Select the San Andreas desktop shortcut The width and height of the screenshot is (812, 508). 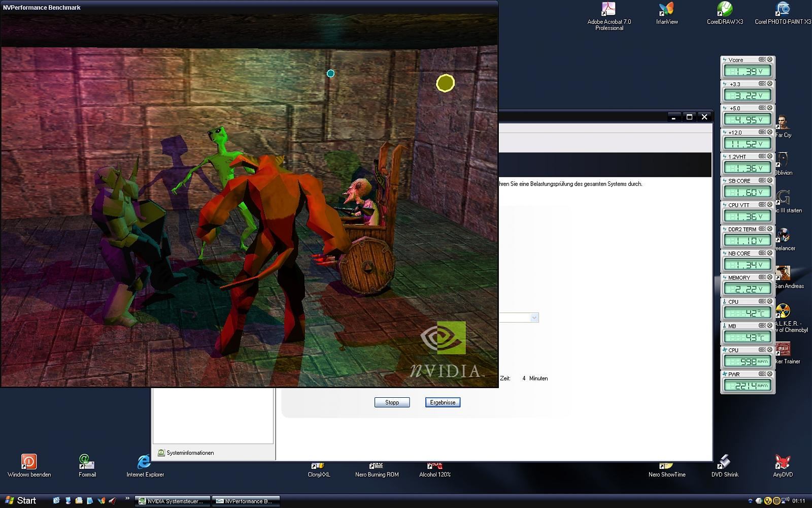click(x=789, y=277)
